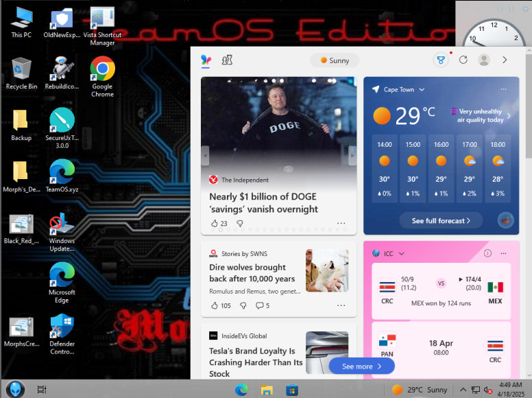Screen dimensions: 532x398
Task: Open the alien Start button
Action: point(15,389)
